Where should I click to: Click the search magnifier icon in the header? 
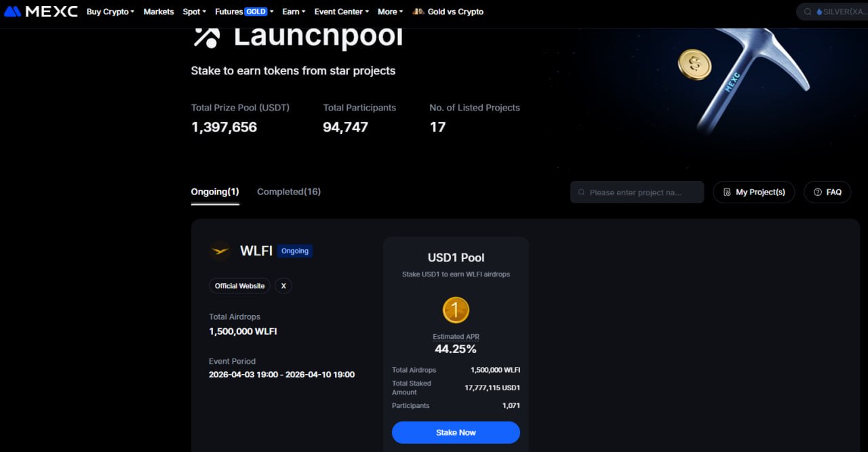tap(808, 12)
